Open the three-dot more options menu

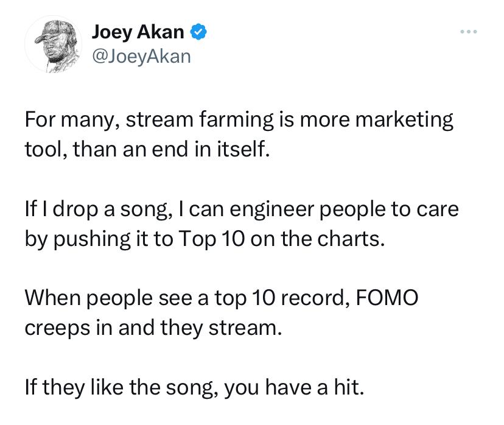[468, 32]
